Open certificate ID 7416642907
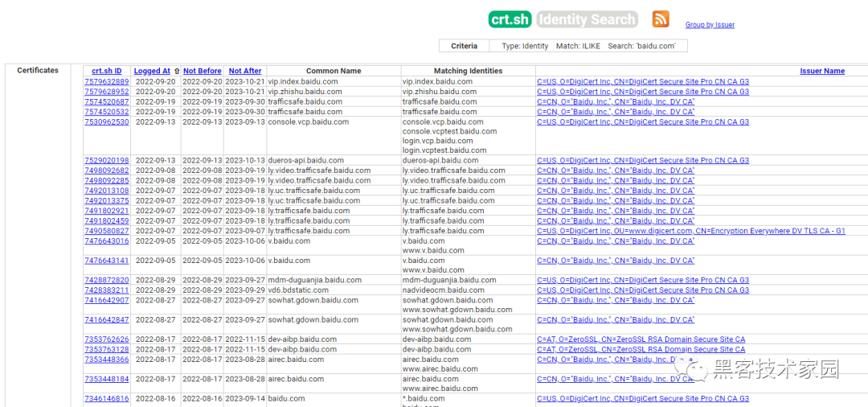This screenshot has height=407, width=868. 107,300
